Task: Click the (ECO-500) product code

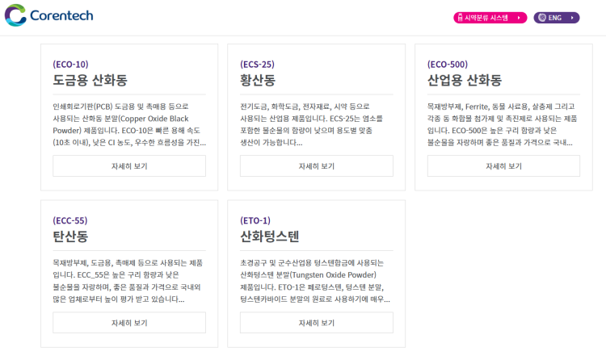Action: click(x=448, y=65)
